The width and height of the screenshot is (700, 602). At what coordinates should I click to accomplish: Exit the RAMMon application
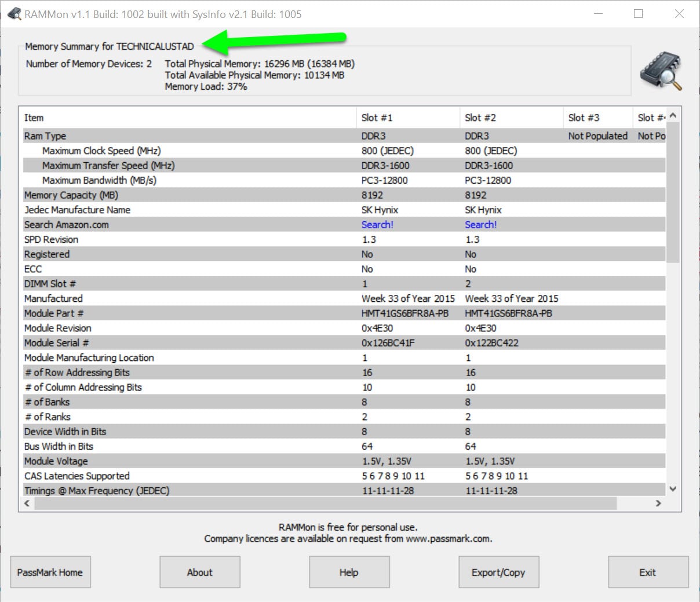click(x=648, y=572)
